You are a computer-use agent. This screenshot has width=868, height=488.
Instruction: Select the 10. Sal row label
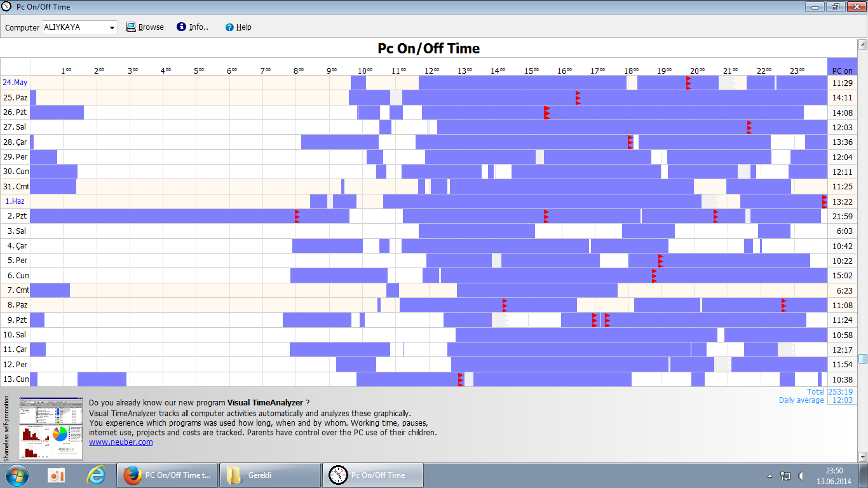point(15,335)
